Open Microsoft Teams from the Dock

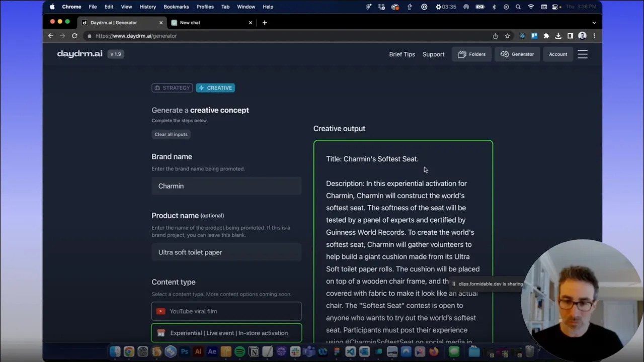(x=309, y=352)
